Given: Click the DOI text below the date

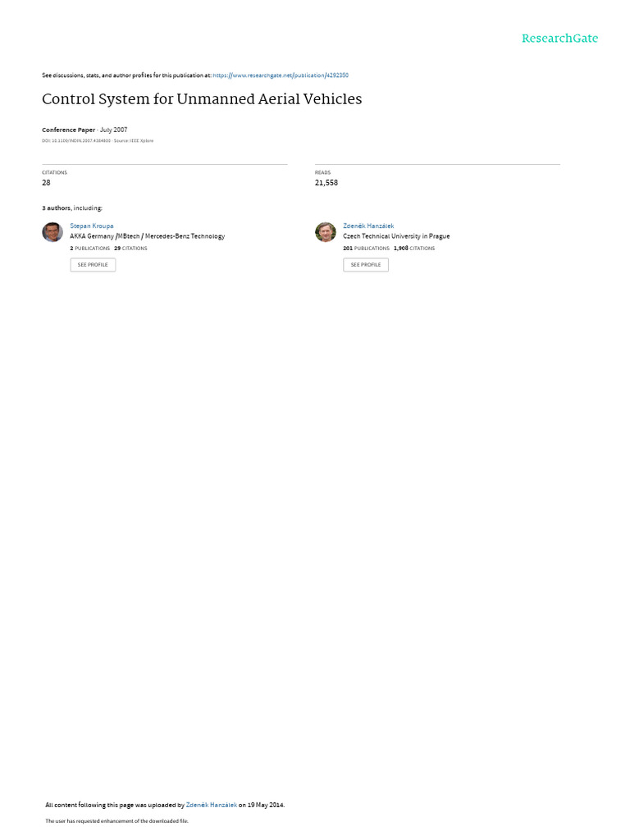Looking at the screenshot, I should pos(76,141).
